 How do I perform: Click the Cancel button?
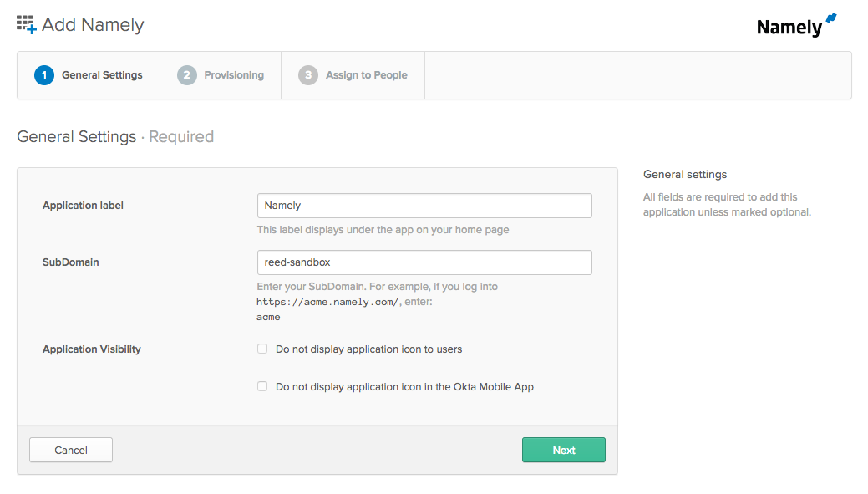tap(71, 450)
